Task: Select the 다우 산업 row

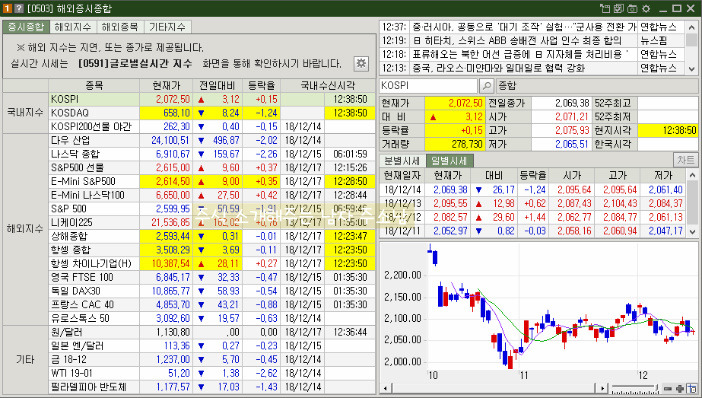Action: 212,140
